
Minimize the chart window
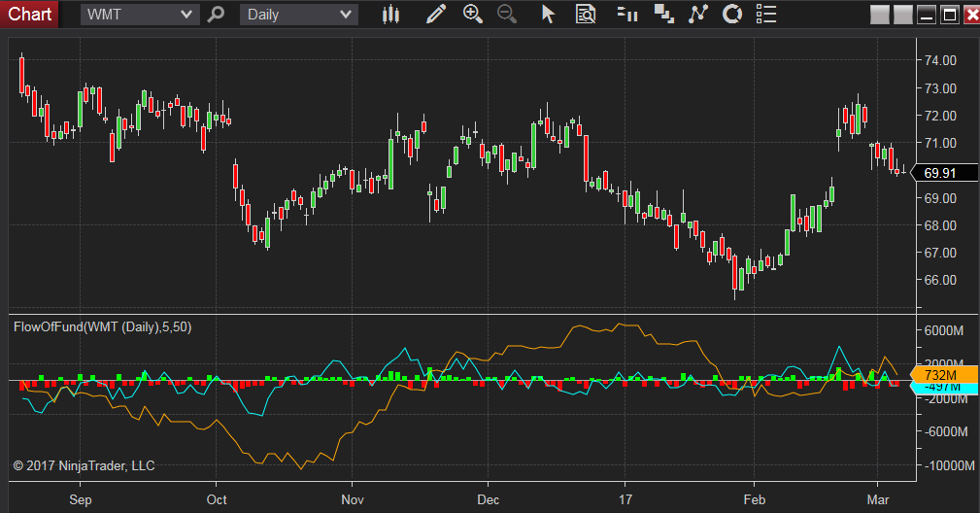click(927, 15)
